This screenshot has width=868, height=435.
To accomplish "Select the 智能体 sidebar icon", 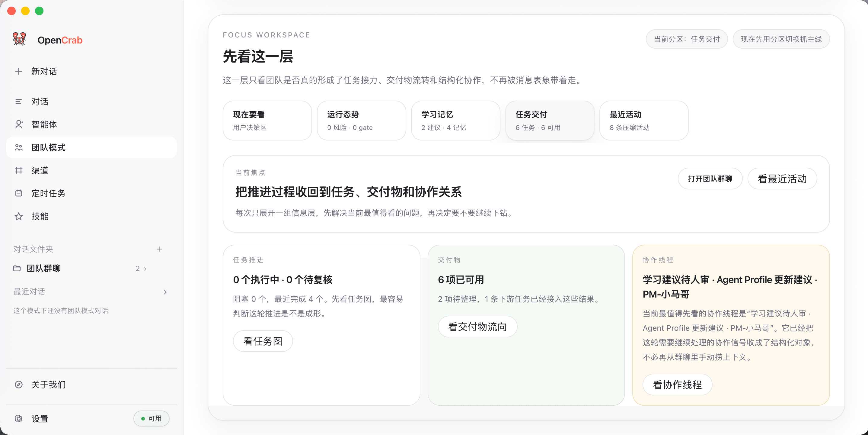I will coord(18,124).
